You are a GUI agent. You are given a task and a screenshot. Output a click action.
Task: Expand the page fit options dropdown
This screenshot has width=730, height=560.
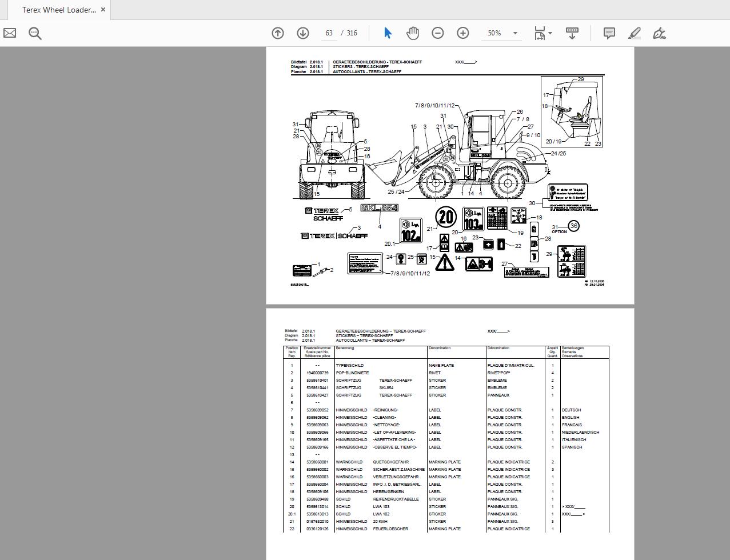point(549,33)
